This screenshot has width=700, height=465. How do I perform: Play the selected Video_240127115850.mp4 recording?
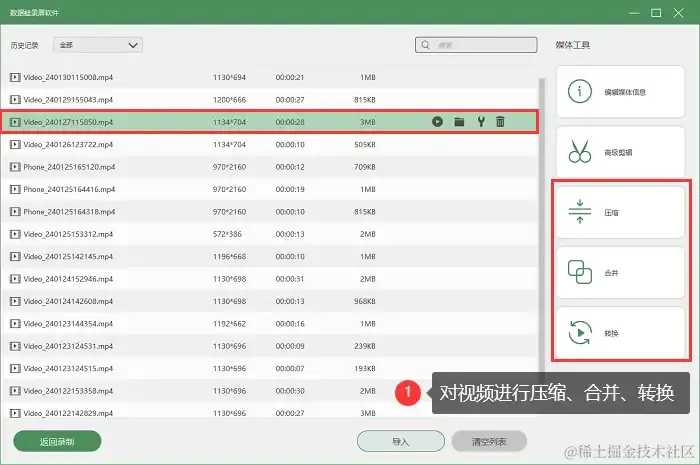(438, 122)
